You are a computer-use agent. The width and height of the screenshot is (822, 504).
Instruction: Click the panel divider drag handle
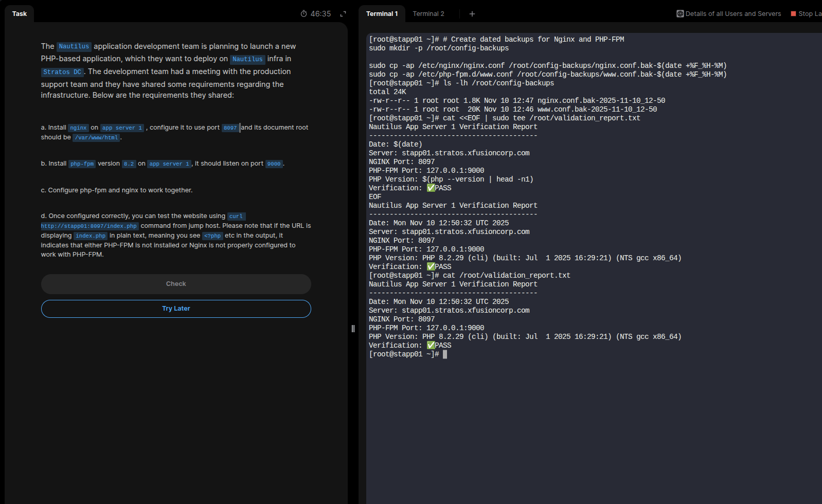pyautogui.click(x=353, y=329)
